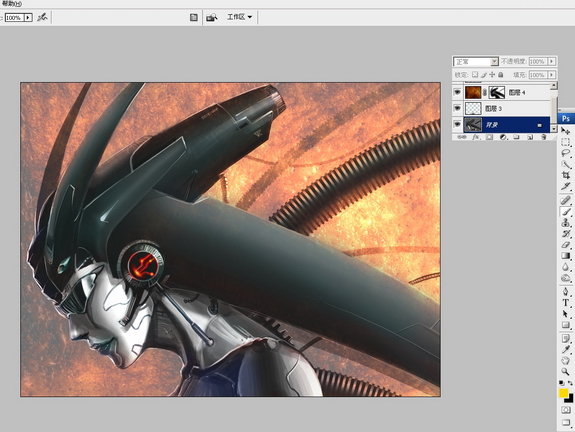This screenshot has width=575, height=432.
Task: Select the 图层 4 orange texture thumbnail
Action: coord(473,92)
